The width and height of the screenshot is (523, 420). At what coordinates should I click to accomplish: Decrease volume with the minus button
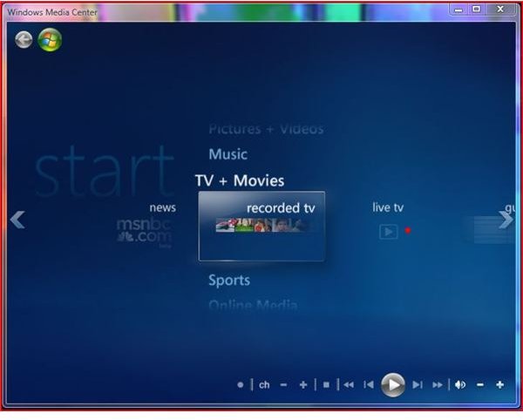click(x=480, y=385)
